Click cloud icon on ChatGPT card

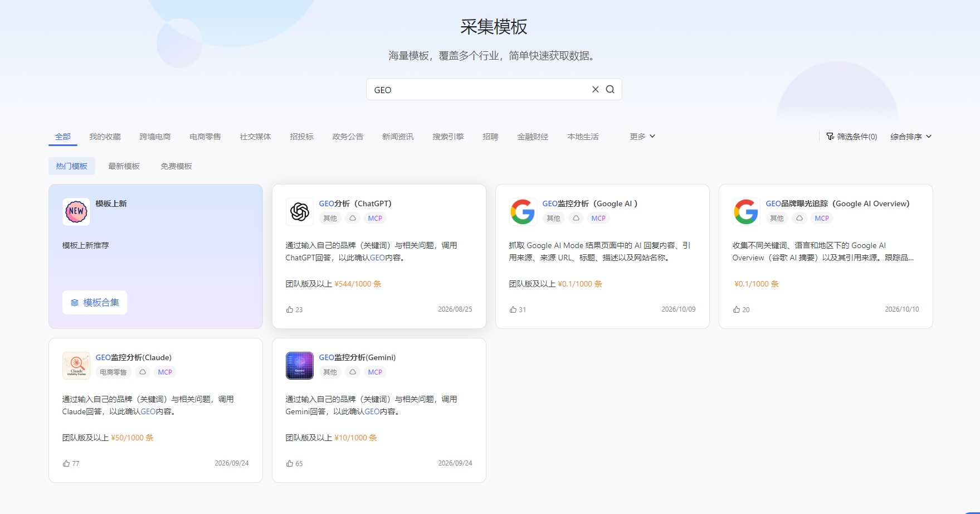353,218
